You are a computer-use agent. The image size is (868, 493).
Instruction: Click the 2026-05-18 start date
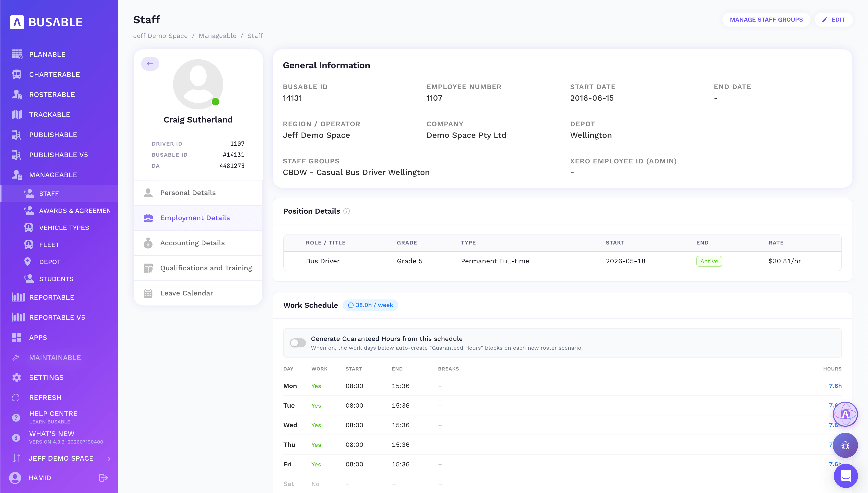tap(625, 261)
